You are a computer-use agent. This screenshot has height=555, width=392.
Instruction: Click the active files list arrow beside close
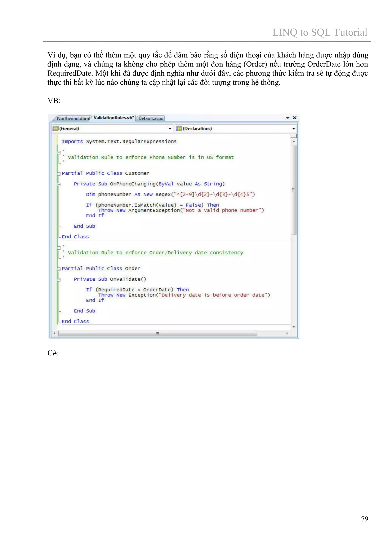tap(288, 118)
